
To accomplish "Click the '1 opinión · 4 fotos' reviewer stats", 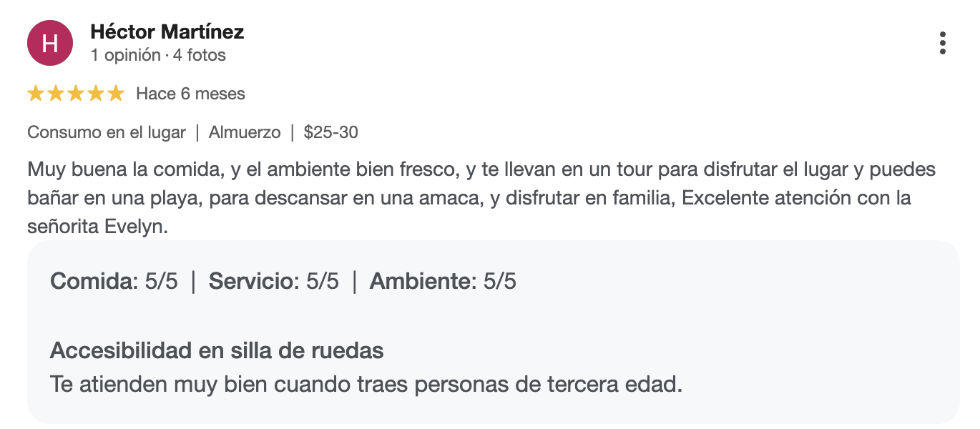I will pos(158,55).
